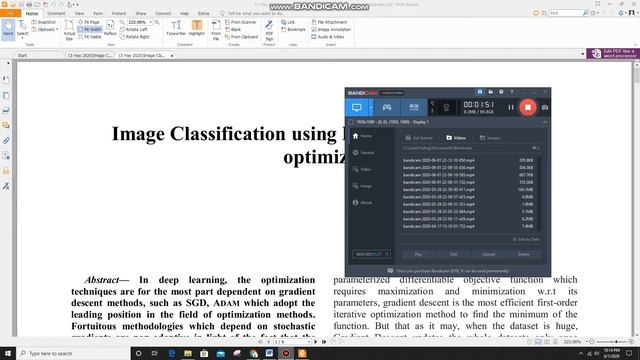Open Bandicam General settings section
The image size is (640, 360).
point(363,153)
